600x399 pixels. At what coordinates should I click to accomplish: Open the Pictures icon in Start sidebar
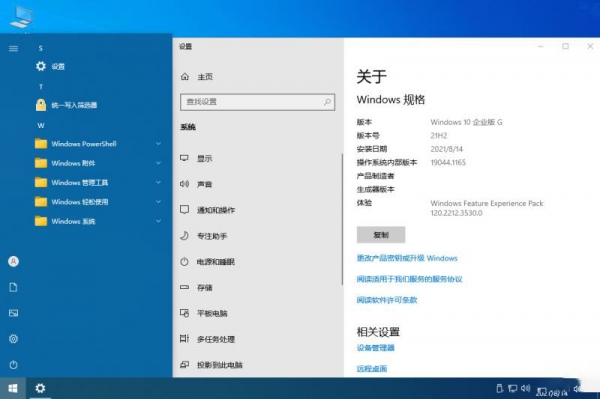[13, 313]
